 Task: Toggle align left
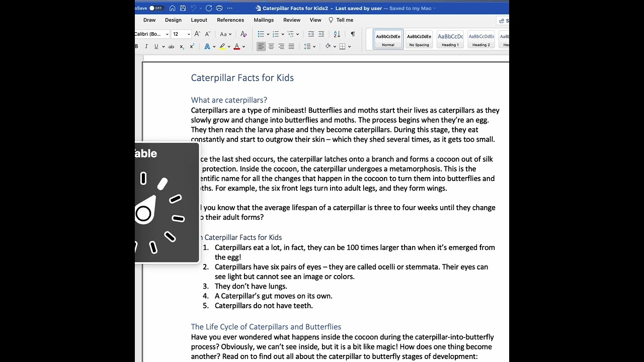pos(261,47)
